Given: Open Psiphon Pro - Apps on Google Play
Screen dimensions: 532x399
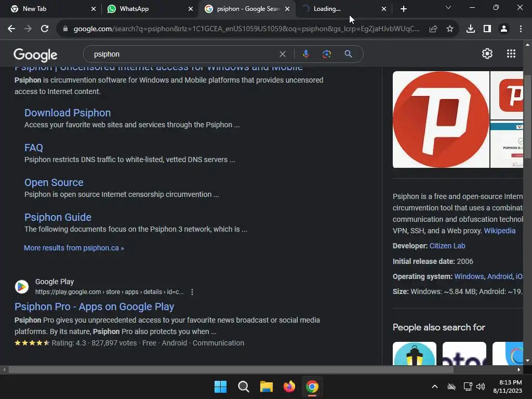Looking at the screenshot, I should (x=95, y=307).
